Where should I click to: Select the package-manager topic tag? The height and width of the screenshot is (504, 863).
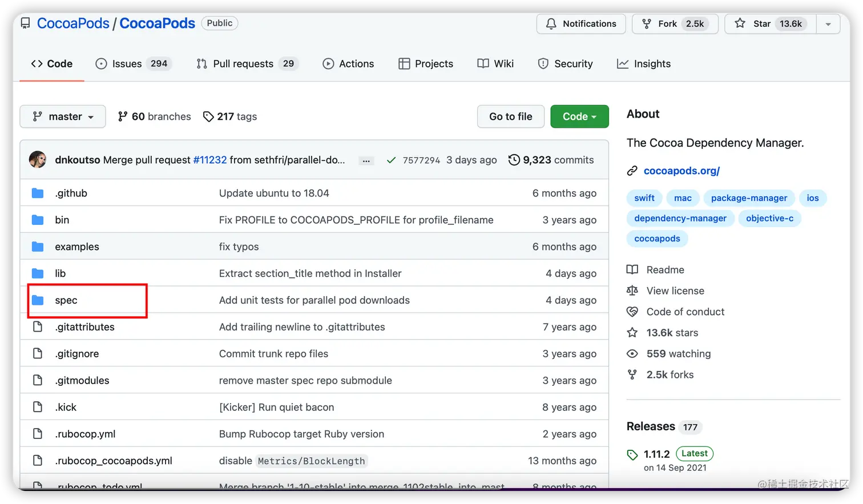pyautogui.click(x=749, y=198)
